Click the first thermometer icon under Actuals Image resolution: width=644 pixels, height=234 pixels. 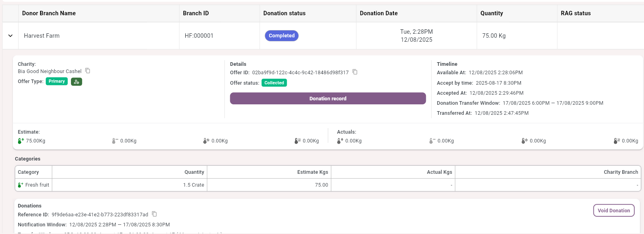point(340,141)
